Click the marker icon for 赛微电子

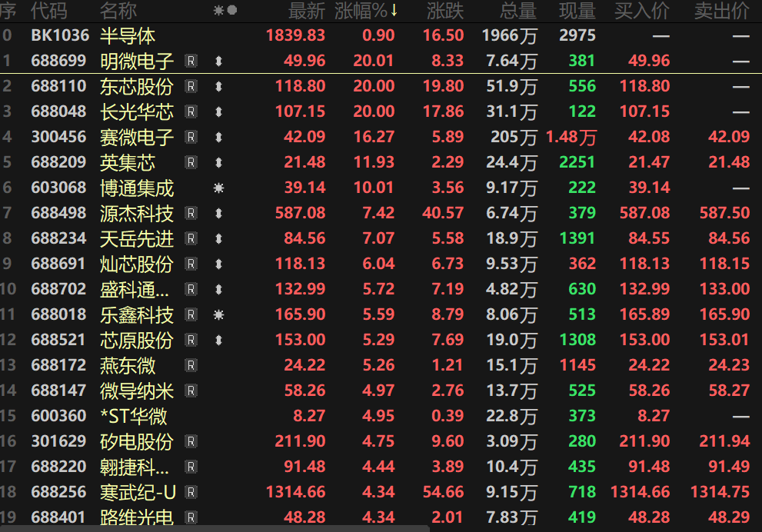coord(218,137)
